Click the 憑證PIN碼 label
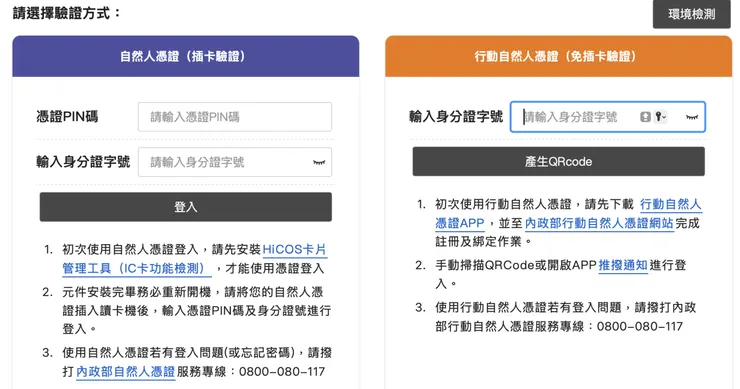Viewport: 740px width, 389px height. tap(67, 117)
